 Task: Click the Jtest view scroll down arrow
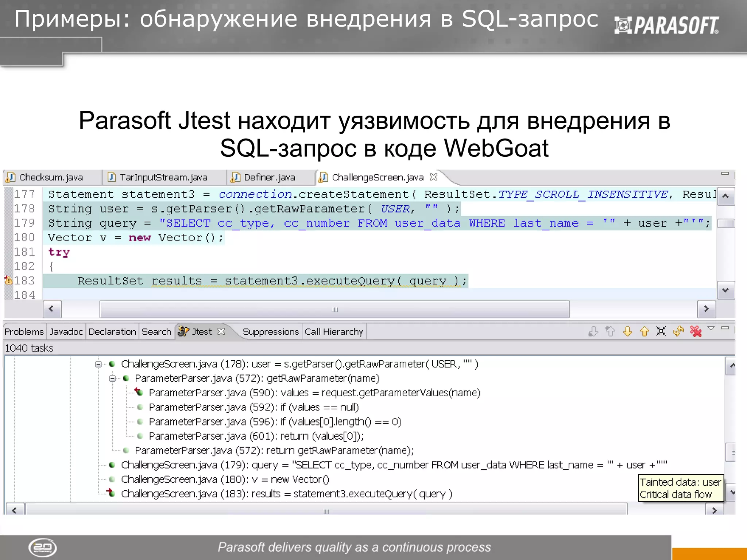pyautogui.click(x=731, y=493)
